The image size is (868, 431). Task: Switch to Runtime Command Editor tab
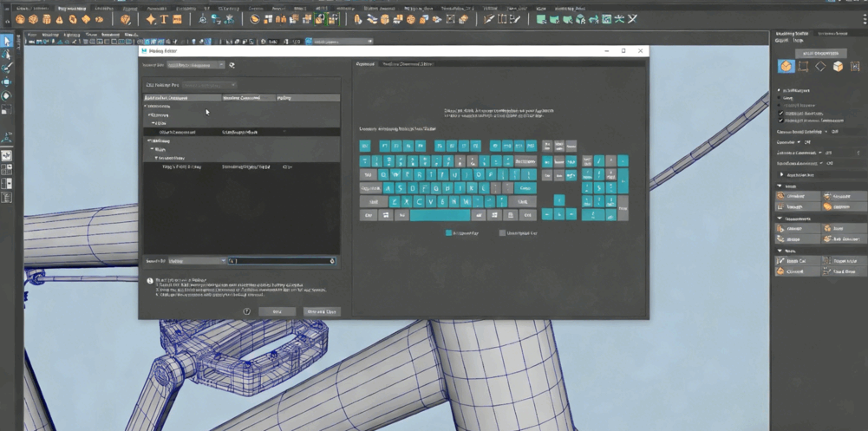403,64
